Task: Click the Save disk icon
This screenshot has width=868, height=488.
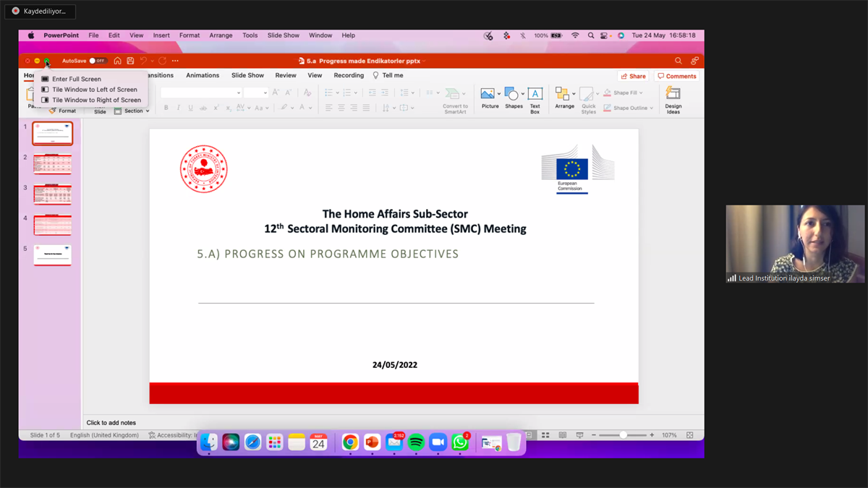Action: pos(130,61)
